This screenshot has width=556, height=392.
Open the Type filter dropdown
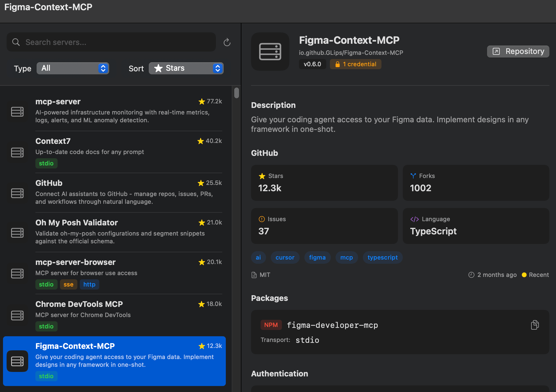click(73, 68)
